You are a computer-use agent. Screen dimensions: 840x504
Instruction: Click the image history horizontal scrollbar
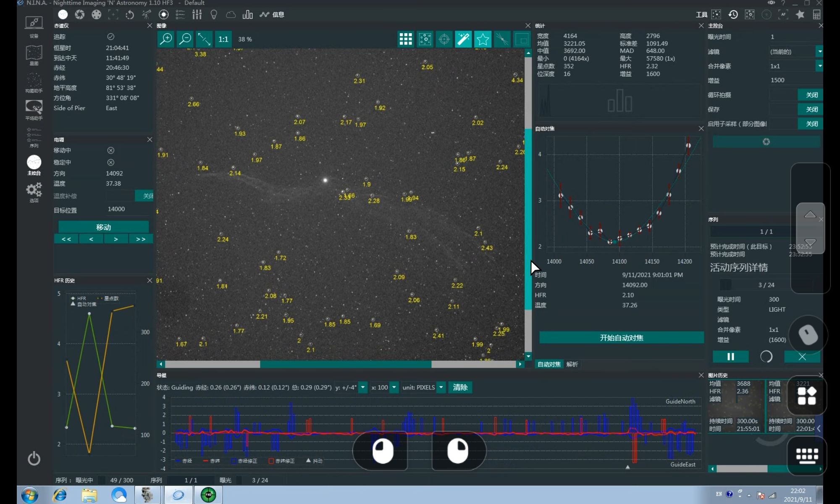click(x=765, y=469)
